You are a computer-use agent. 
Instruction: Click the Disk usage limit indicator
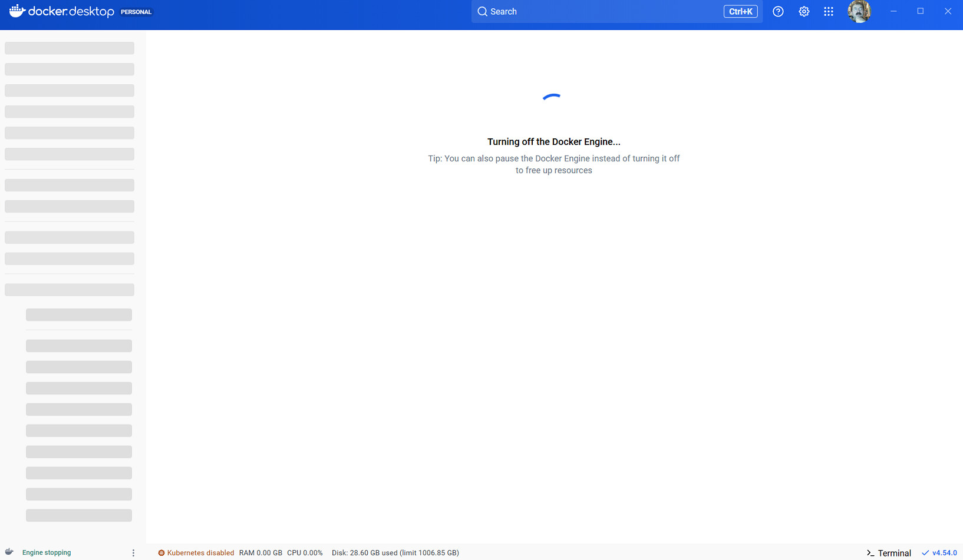pyautogui.click(x=395, y=552)
